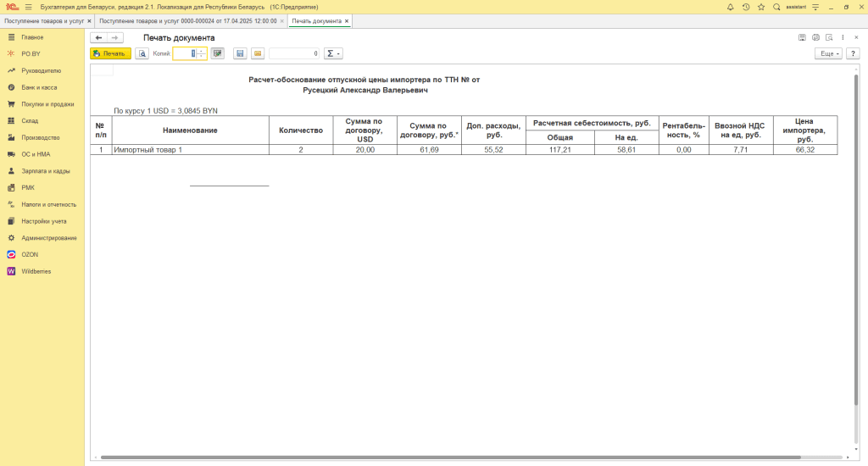Viewport: 868px width, 466px height.
Task: Close the Поступление товаров и услуг tab
Action: pyautogui.click(x=89, y=21)
